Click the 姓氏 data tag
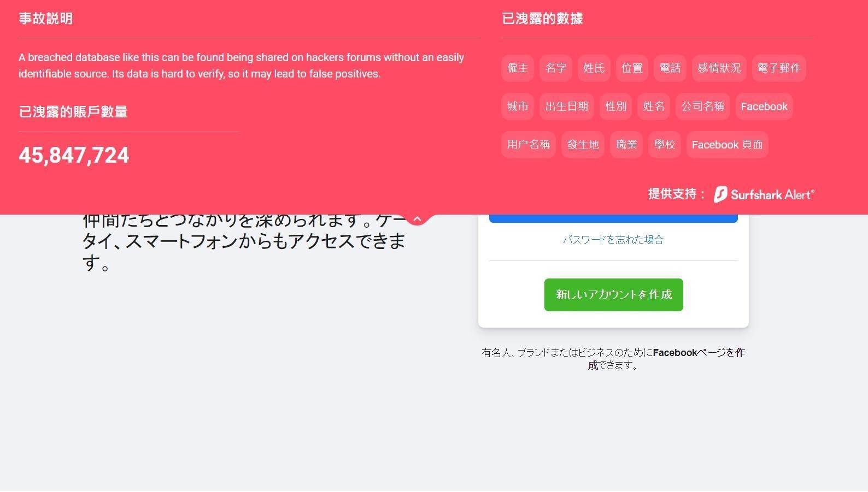 pyautogui.click(x=594, y=68)
